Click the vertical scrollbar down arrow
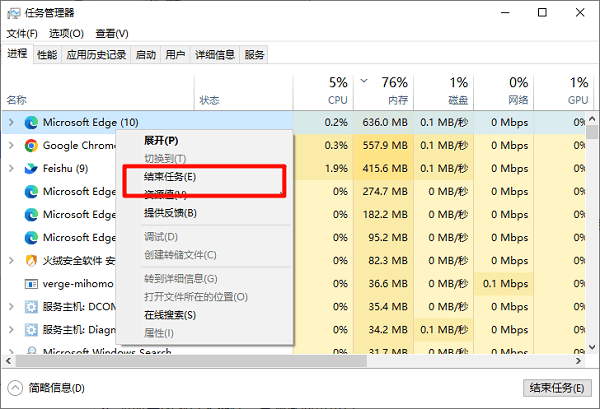Viewport: 600px width, 409px height. click(592, 347)
